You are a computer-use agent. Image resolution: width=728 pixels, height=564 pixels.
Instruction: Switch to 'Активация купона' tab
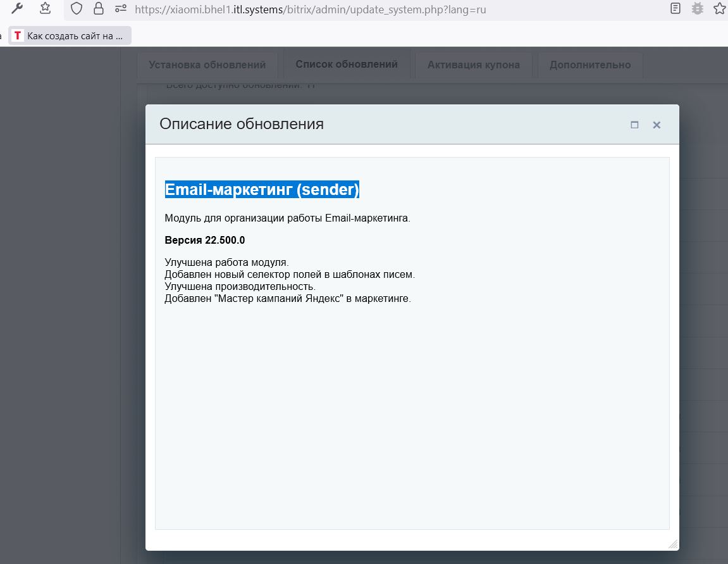tap(474, 65)
